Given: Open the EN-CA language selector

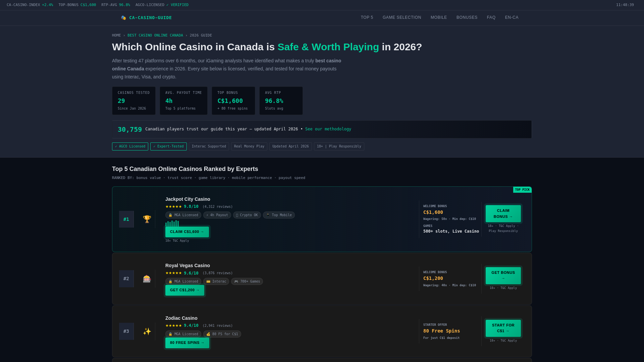Looking at the screenshot, I should (512, 17).
